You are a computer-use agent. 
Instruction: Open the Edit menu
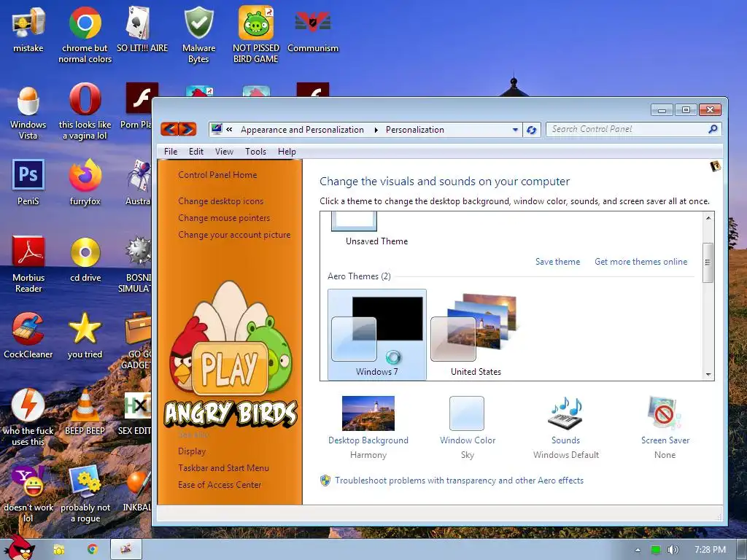click(196, 152)
